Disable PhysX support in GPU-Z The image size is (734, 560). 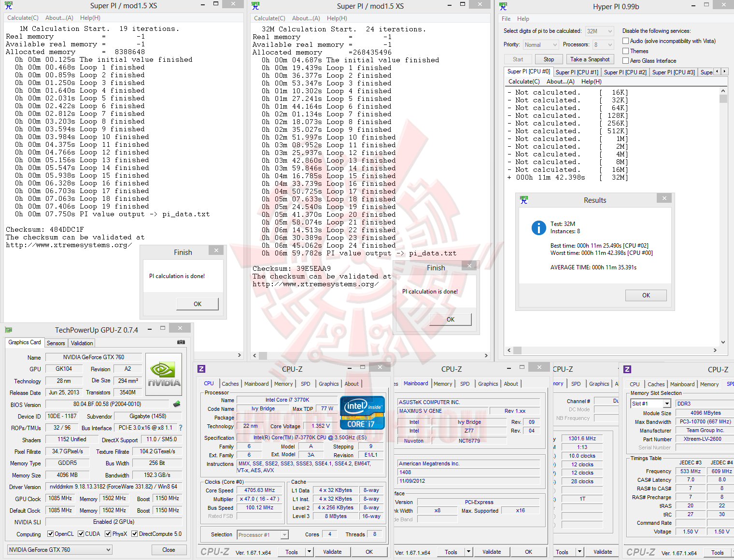click(x=107, y=533)
